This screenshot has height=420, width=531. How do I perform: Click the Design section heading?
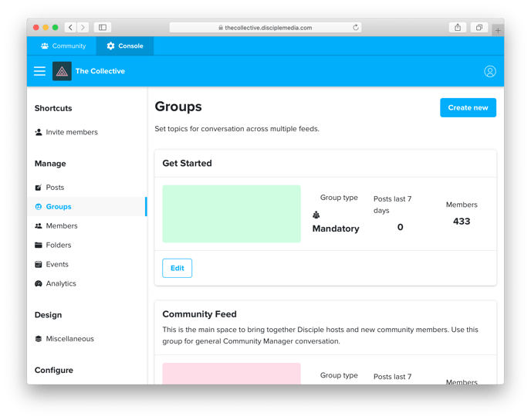(48, 315)
